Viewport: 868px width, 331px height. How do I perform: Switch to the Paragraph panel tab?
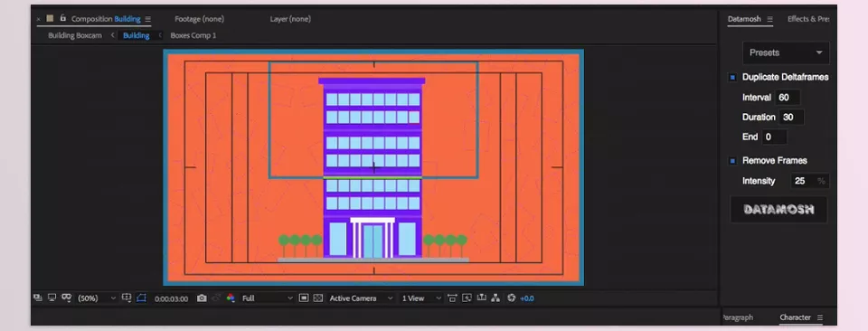[738, 317]
